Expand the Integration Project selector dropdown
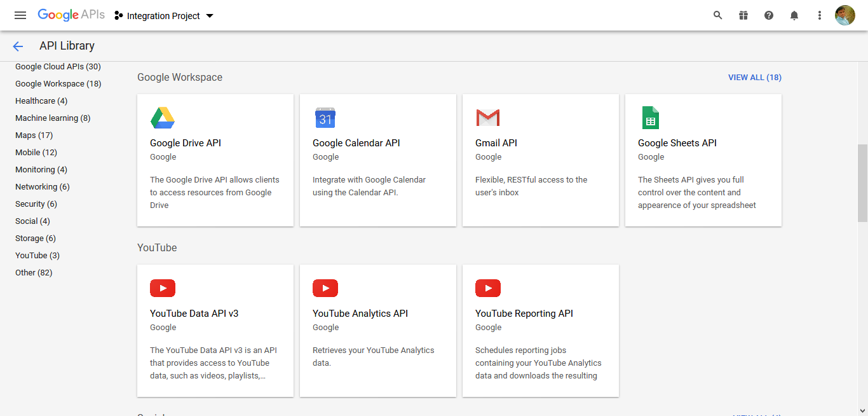This screenshot has width=868, height=416. click(x=164, y=16)
